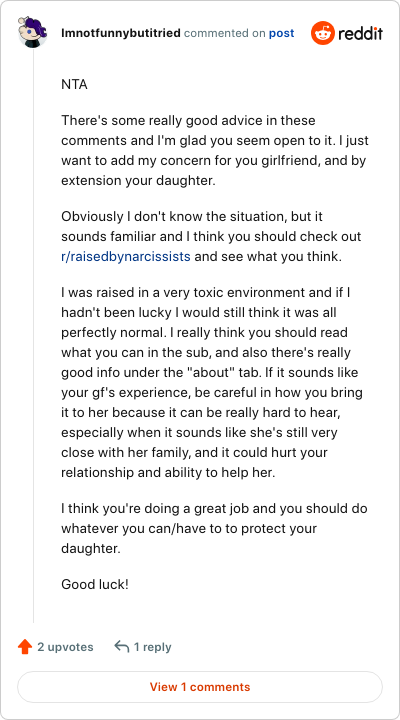Collapse the comment using the vertical thread line
The height and width of the screenshot is (720, 400).
coord(33,335)
